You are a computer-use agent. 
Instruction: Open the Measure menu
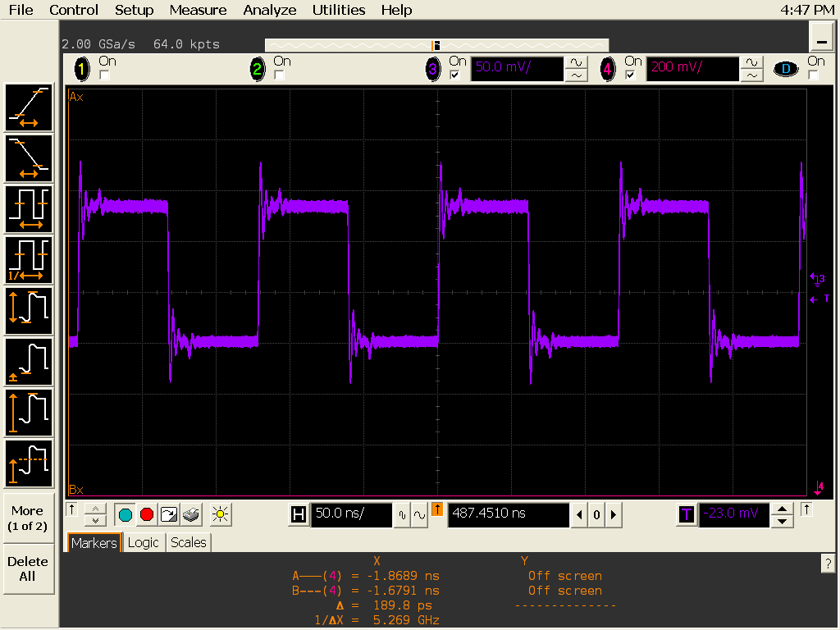(198, 10)
